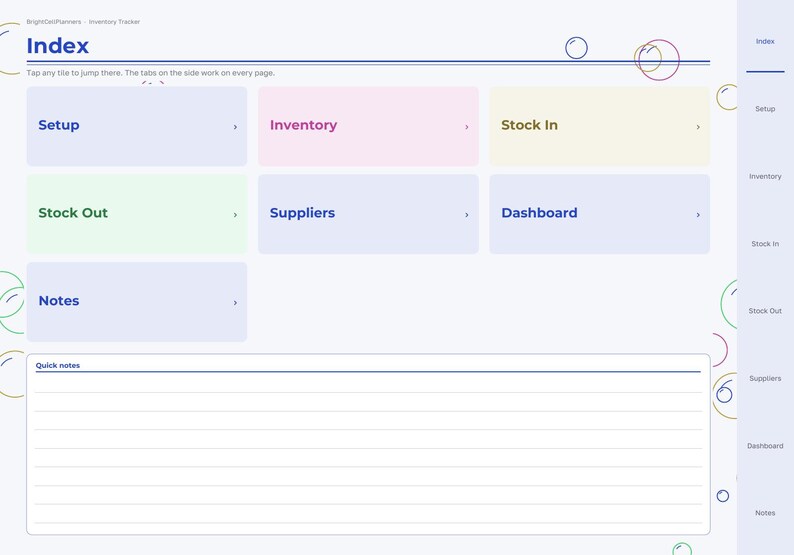This screenshot has width=794, height=555.
Task: Click the Quick notes heading
Action: click(x=58, y=365)
